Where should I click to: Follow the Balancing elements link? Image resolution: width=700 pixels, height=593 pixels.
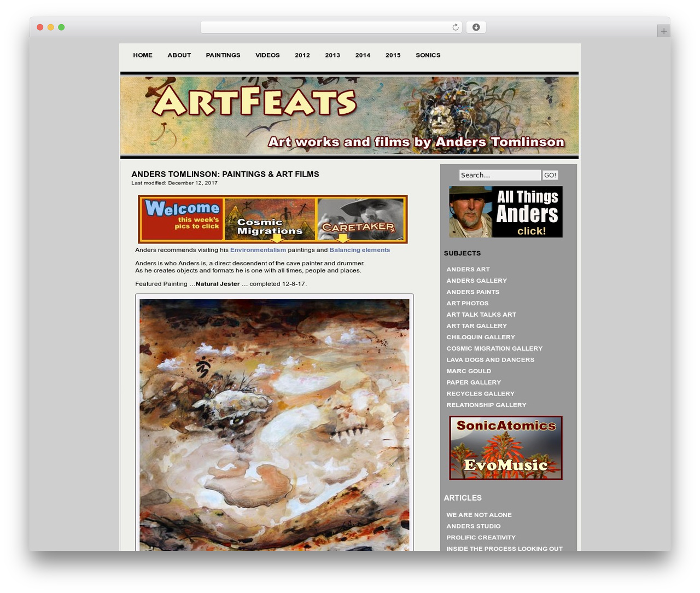pos(360,250)
